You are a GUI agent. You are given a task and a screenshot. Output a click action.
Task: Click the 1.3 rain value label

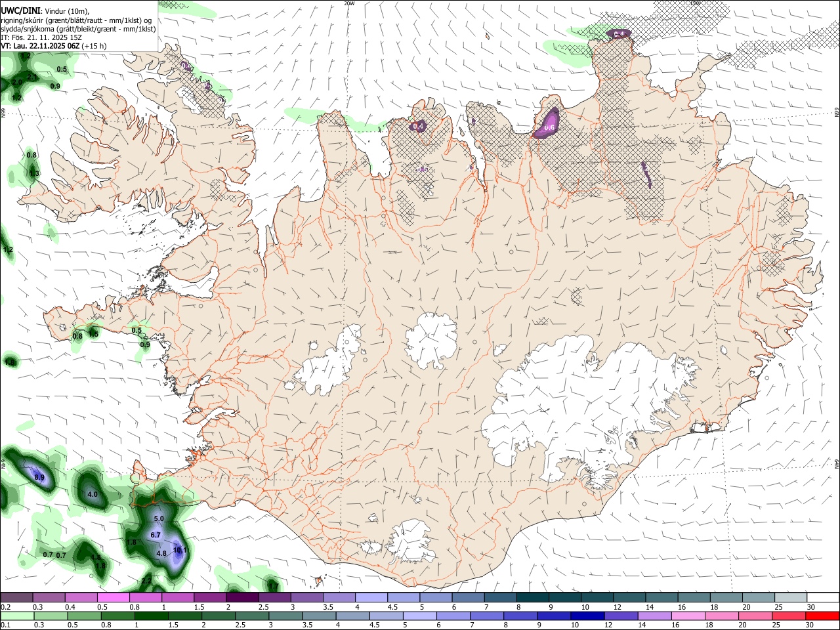(x=35, y=173)
